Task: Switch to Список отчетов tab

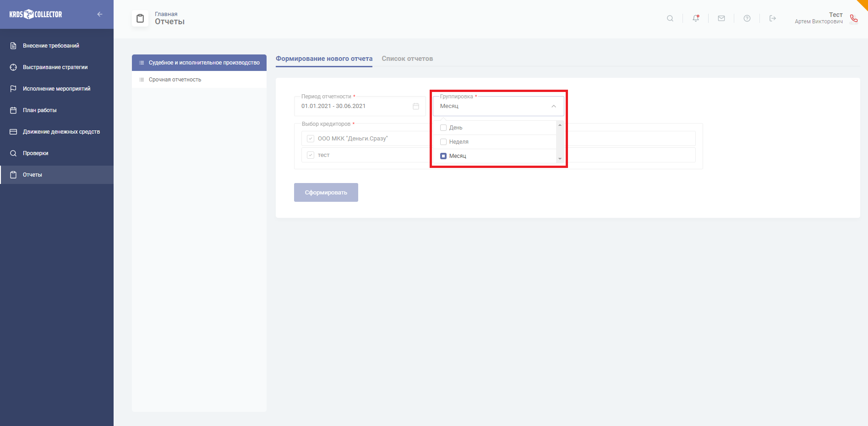Action: point(407,59)
